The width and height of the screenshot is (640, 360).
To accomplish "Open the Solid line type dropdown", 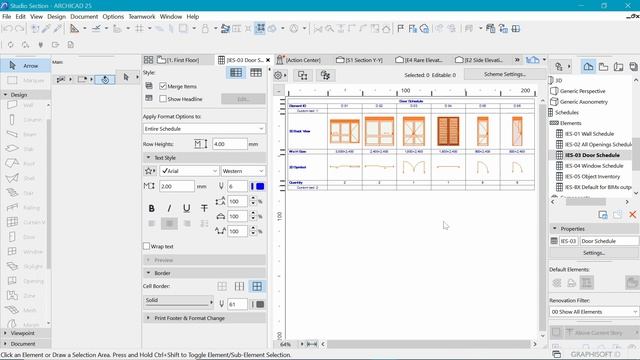I will [x=179, y=301].
